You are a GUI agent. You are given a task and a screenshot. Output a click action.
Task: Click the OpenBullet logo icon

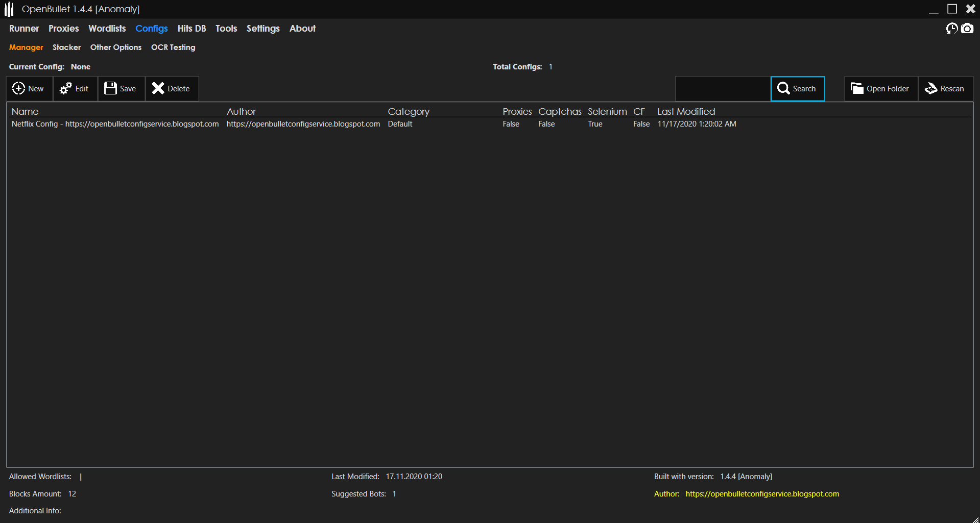pyautogui.click(x=9, y=9)
